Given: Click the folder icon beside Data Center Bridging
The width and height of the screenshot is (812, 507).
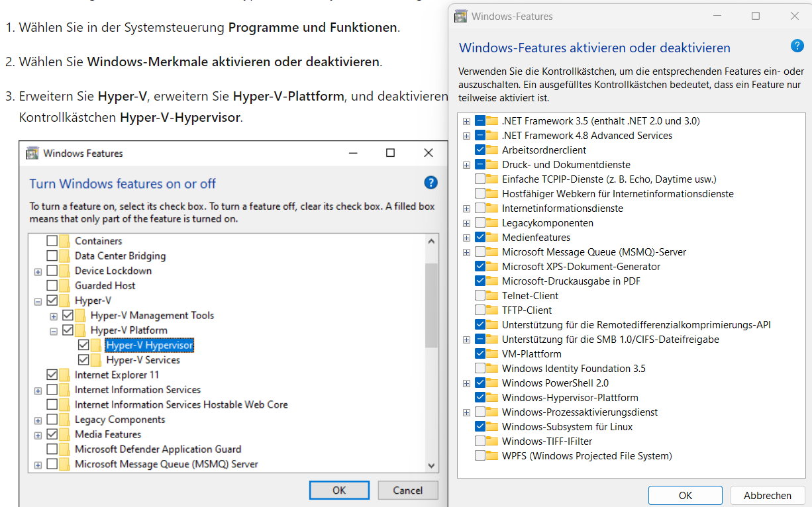Looking at the screenshot, I should point(65,255).
